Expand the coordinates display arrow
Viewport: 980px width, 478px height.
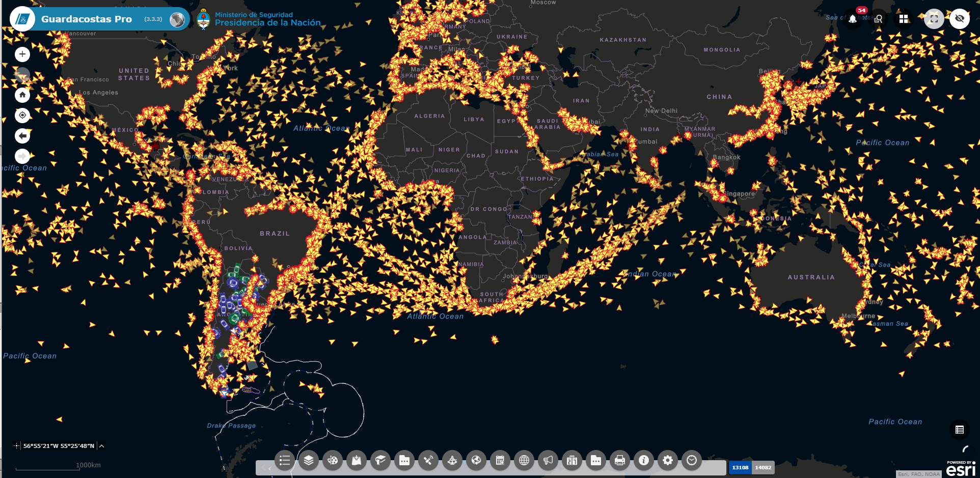pyautogui.click(x=102, y=446)
